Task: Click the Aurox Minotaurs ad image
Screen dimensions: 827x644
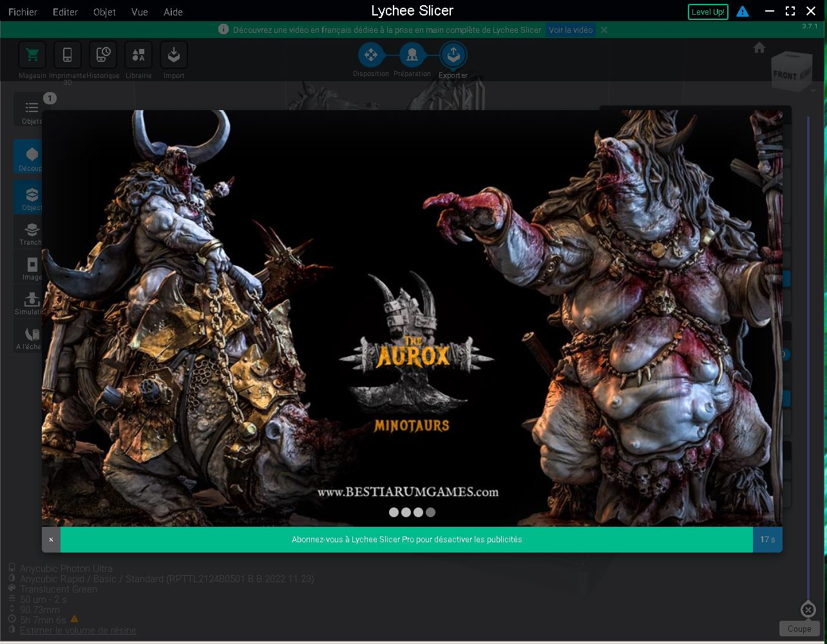Action: coord(412,318)
